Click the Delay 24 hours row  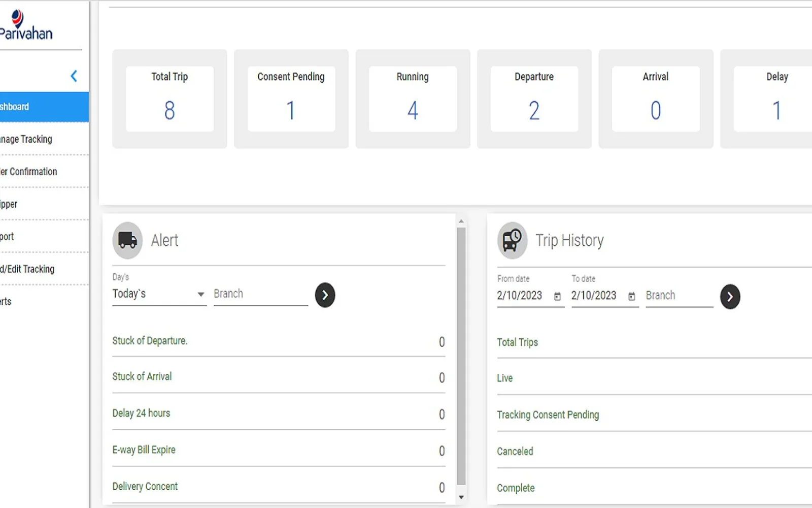tap(279, 414)
